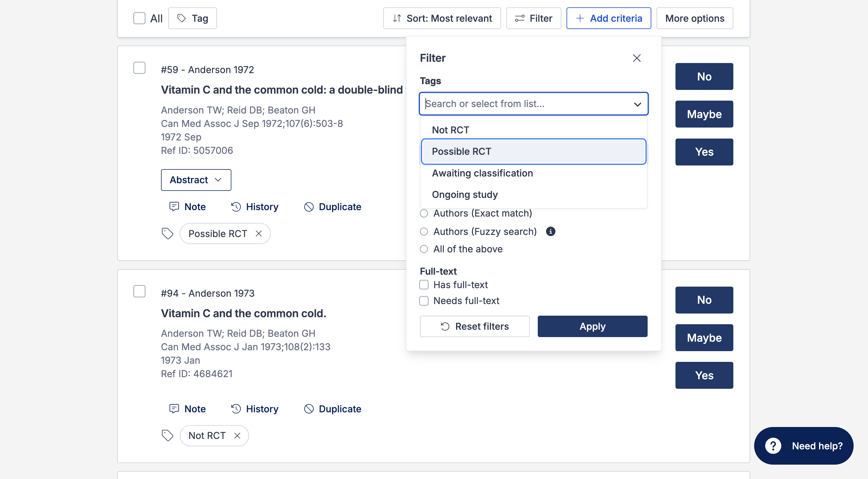The height and width of the screenshot is (479, 868).
Task: Expand the Abstract dropdown for Anderson 1972
Action: tap(196, 180)
